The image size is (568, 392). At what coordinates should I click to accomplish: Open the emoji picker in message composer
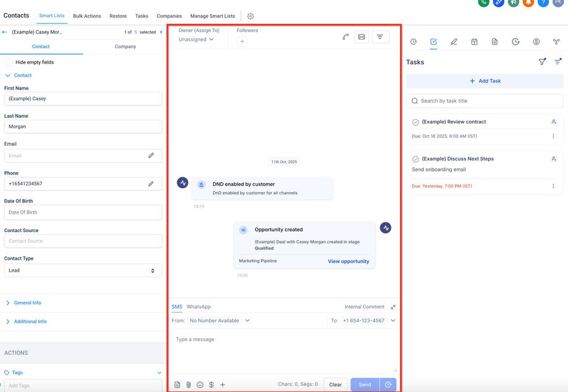(x=200, y=385)
